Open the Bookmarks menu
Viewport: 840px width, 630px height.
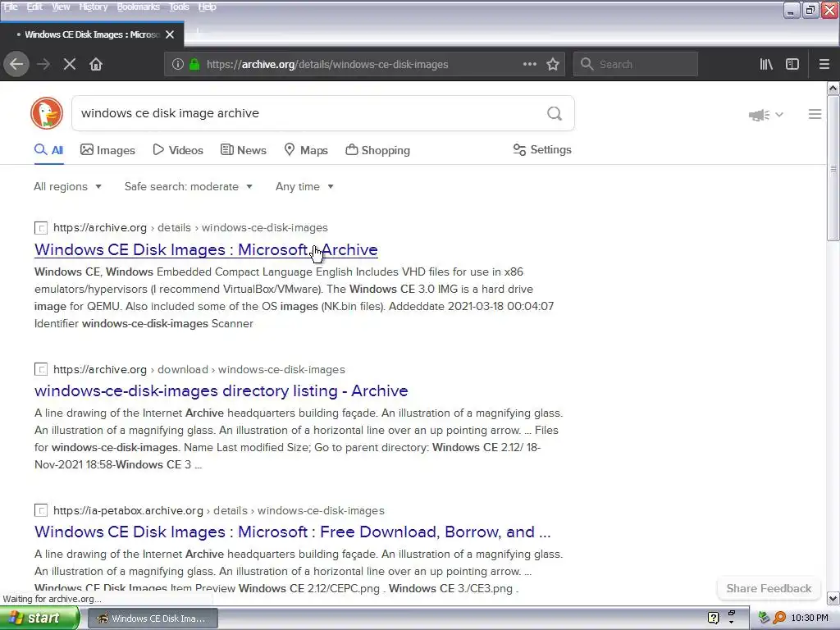pos(138,7)
